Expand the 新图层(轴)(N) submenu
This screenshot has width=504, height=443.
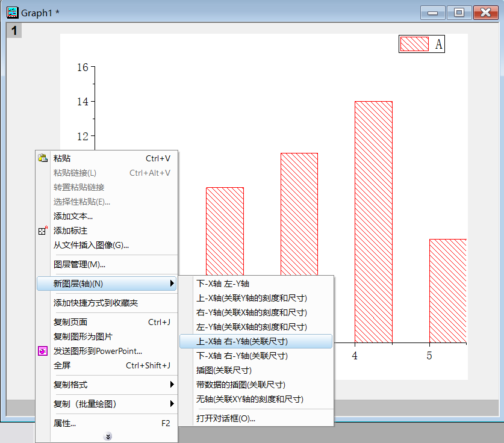pos(90,283)
